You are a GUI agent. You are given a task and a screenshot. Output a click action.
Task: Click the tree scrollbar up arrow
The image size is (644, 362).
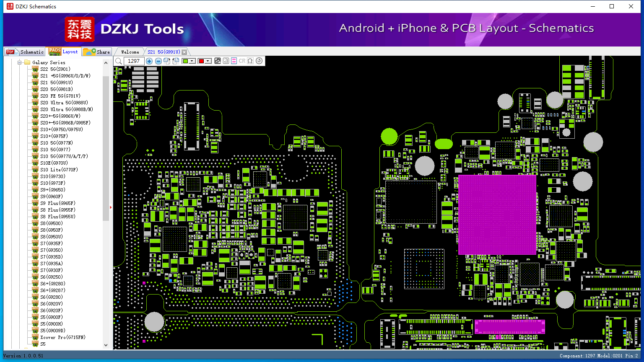[x=106, y=62]
